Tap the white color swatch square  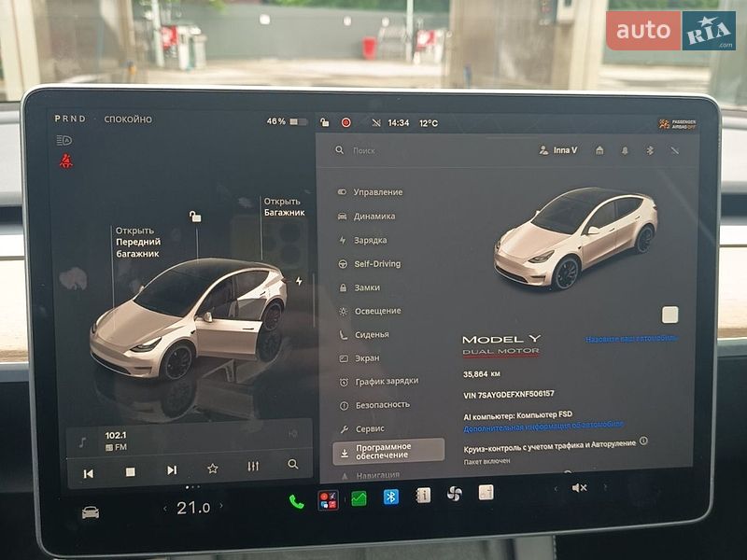pyautogui.click(x=670, y=315)
